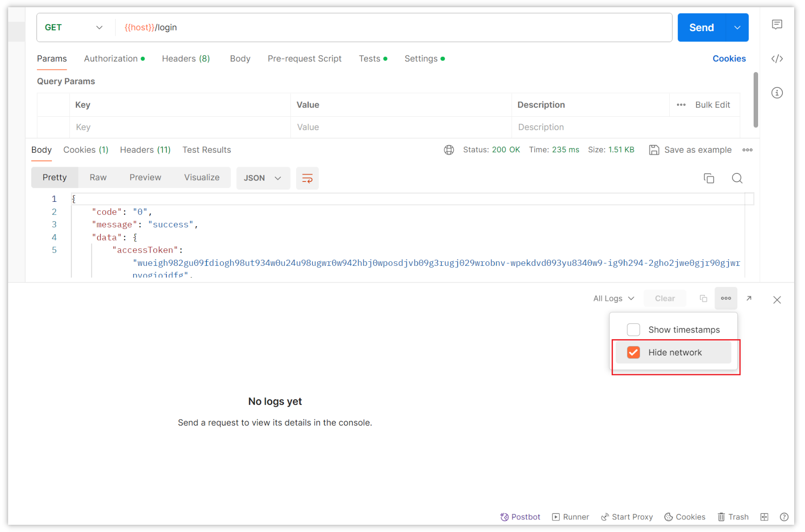
Task: Open the JSON format dropdown
Action: click(263, 178)
